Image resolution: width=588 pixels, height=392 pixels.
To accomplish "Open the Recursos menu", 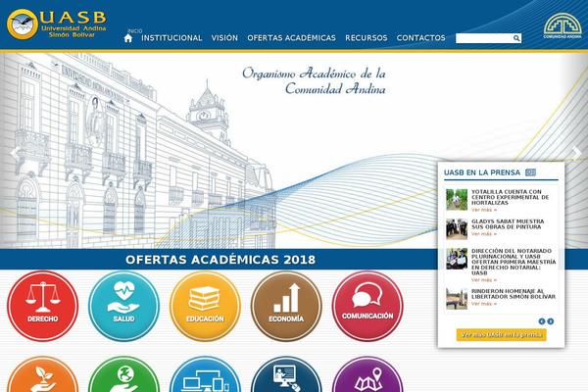I will [x=366, y=38].
